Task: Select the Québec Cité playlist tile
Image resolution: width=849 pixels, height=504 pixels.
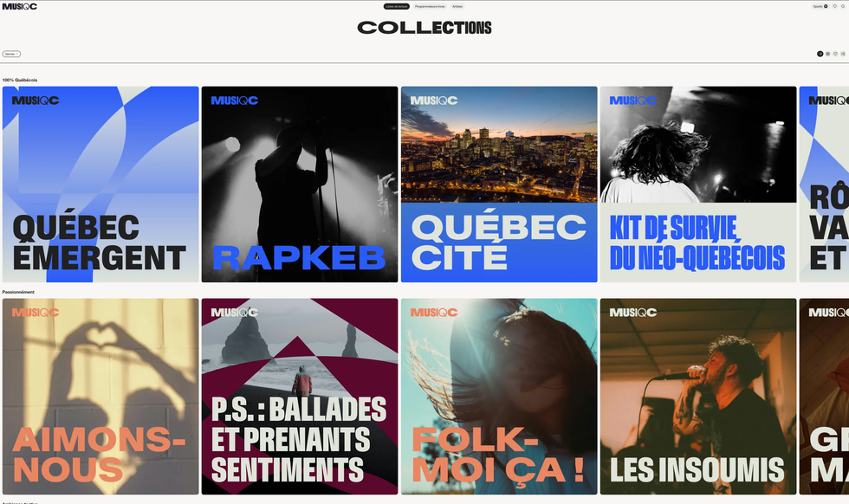Action: pos(499,184)
